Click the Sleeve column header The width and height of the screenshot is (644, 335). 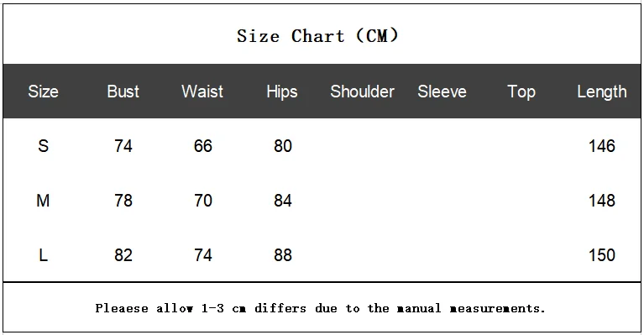pyautogui.click(x=442, y=92)
